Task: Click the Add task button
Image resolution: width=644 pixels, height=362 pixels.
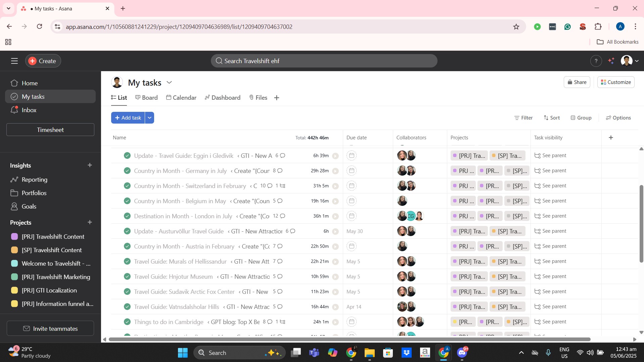Action: [128, 118]
